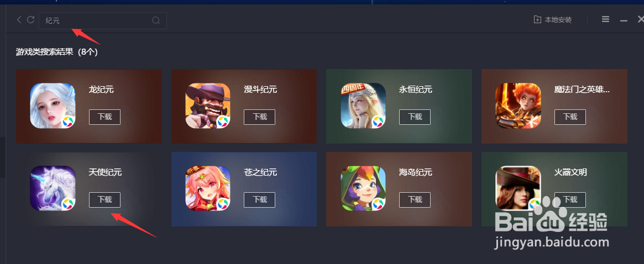Open the 龙纪元 game icon

pos(53,105)
